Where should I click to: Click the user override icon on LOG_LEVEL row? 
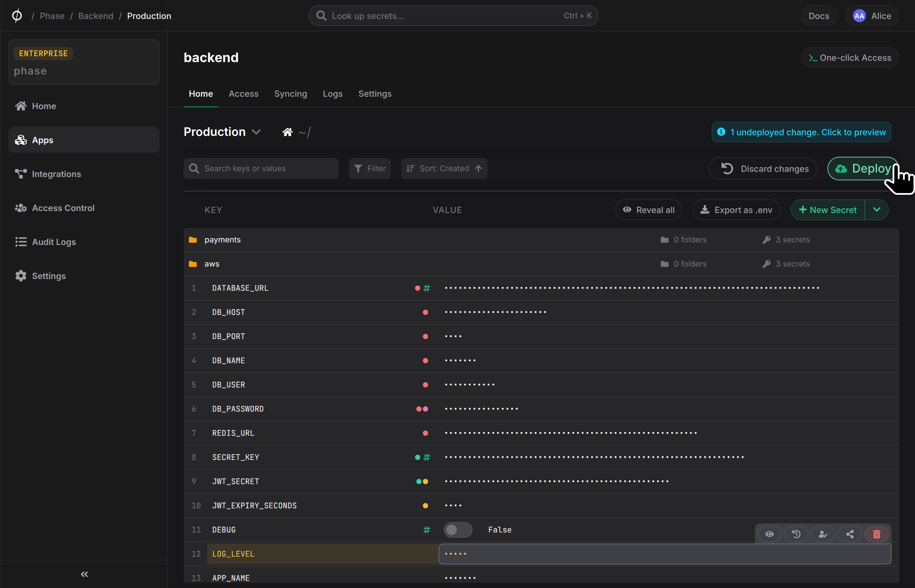[823, 534]
